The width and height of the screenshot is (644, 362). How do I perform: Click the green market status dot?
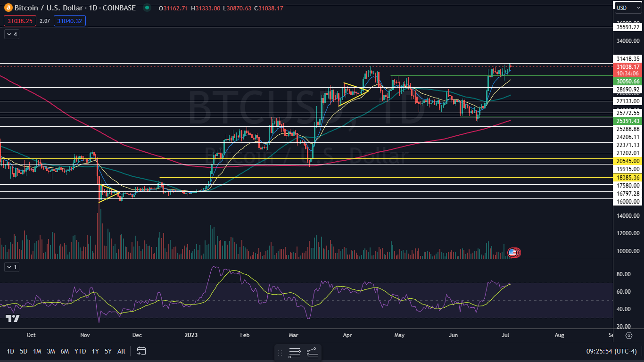[x=148, y=8]
